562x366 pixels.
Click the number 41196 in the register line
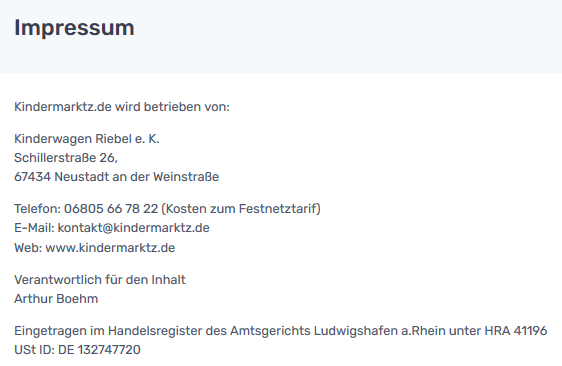(530, 331)
